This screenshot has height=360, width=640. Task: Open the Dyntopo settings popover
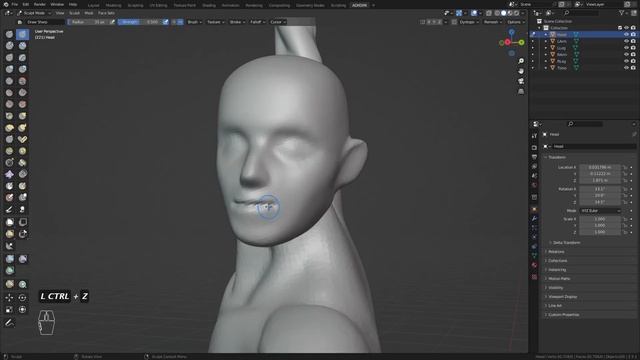[469, 22]
